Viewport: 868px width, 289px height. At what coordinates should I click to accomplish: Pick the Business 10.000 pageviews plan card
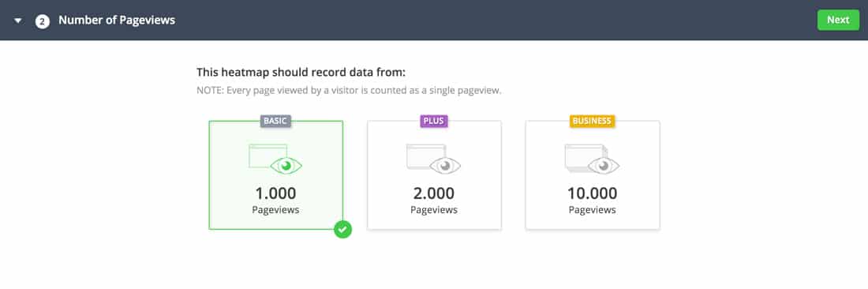pyautogui.click(x=593, y=175)
